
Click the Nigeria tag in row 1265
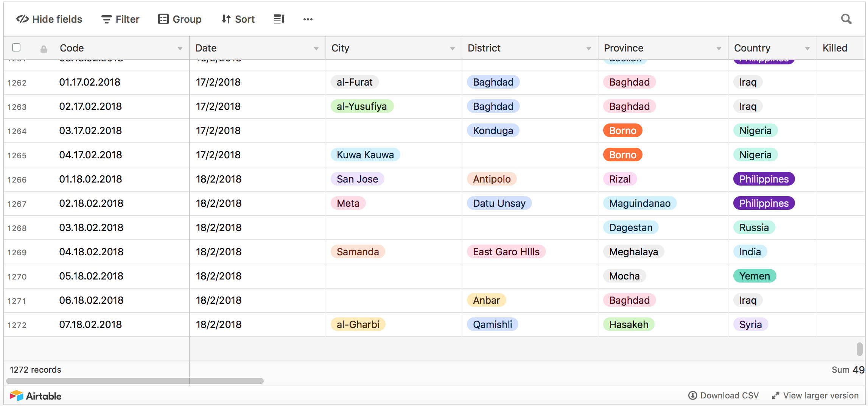pyautogui.click(x=755, y=155)
